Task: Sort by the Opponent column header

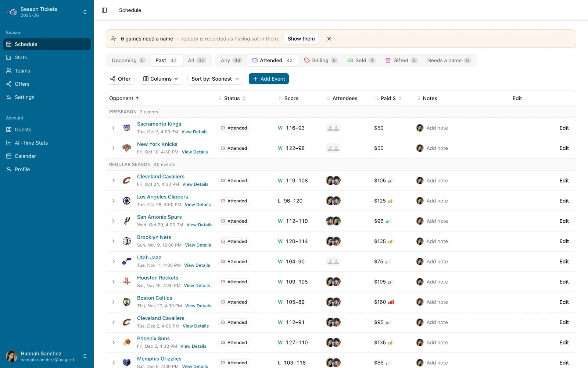Action: [124, 98]
